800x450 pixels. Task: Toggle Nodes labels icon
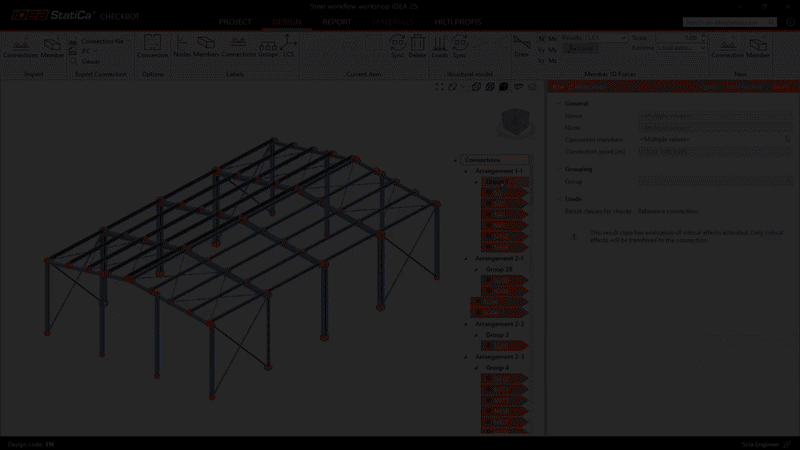(182, 47)
